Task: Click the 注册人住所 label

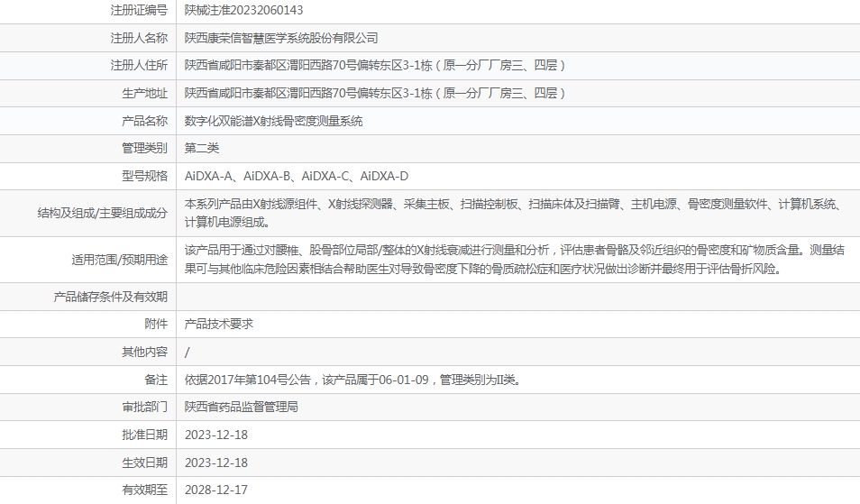Action: [139, 65]
